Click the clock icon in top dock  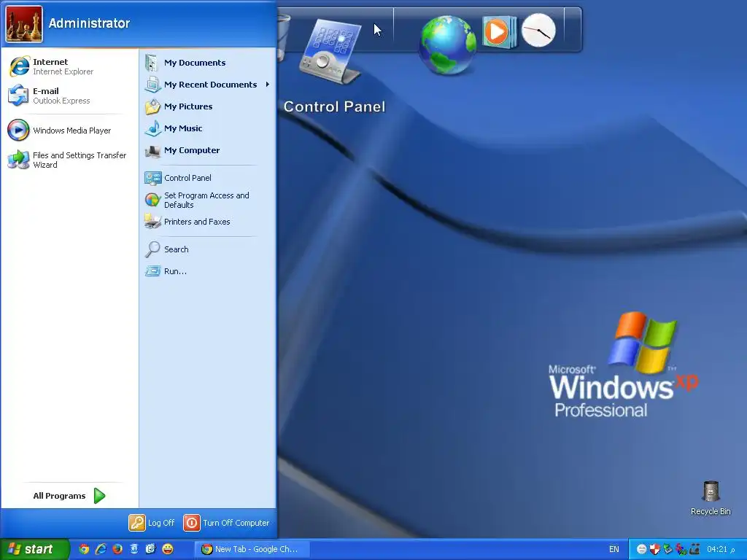tap(539, 31)
